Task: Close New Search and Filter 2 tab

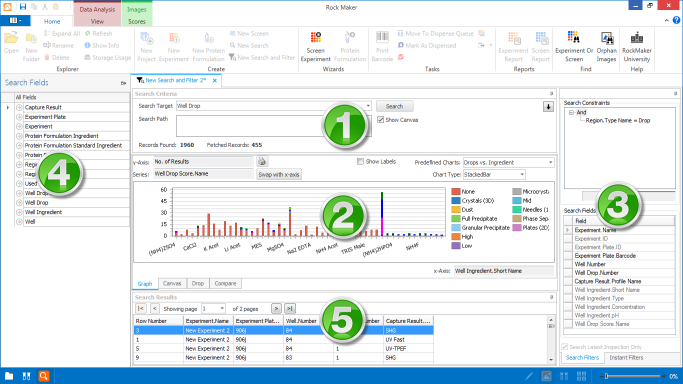Action: 214,81
